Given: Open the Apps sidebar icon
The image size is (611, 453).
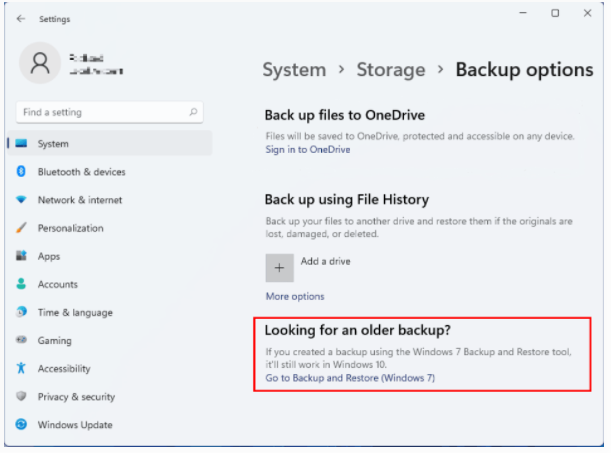Looking at the screenshot, I should coord(21,256).
